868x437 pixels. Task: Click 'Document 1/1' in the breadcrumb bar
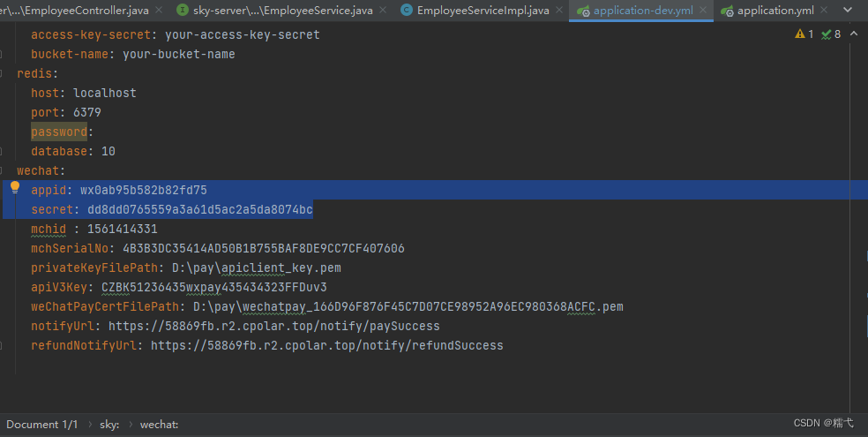(x=42, y=425)
